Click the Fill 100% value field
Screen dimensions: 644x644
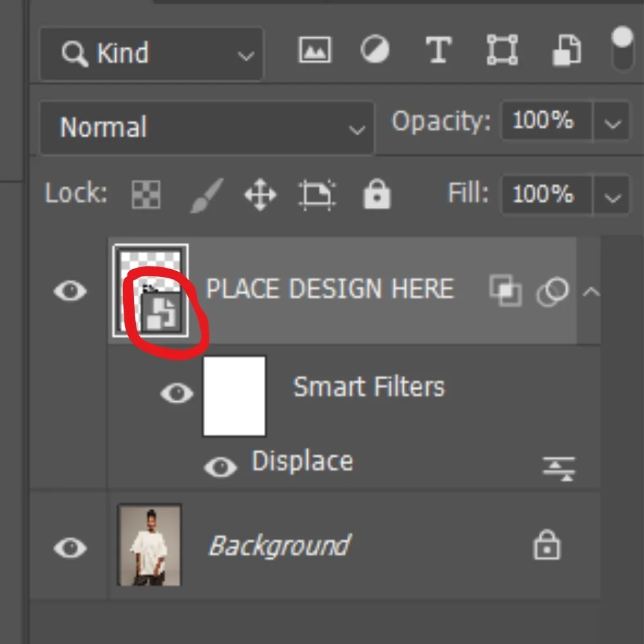547,194
